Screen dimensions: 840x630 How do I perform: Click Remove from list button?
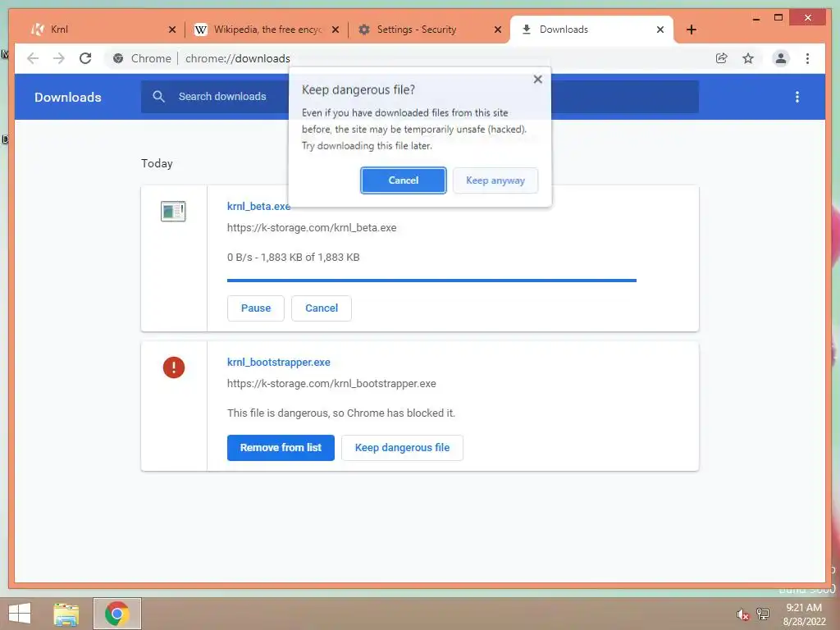[x=281, y=448]
